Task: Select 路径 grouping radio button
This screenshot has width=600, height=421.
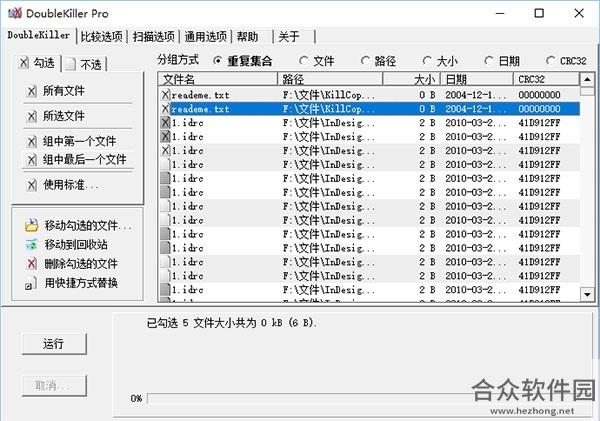Action: pyautogui.click(x=365, y=61)
